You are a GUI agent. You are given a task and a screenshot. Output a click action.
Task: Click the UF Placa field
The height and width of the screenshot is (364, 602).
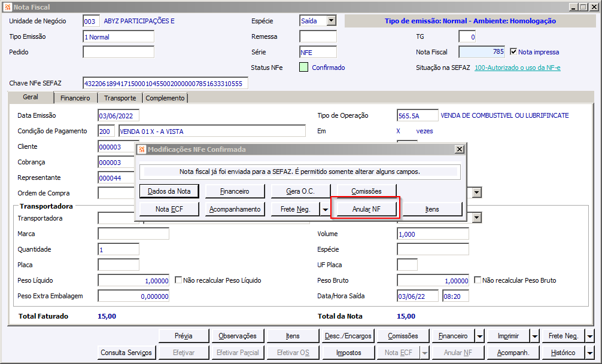click(407, 265)
